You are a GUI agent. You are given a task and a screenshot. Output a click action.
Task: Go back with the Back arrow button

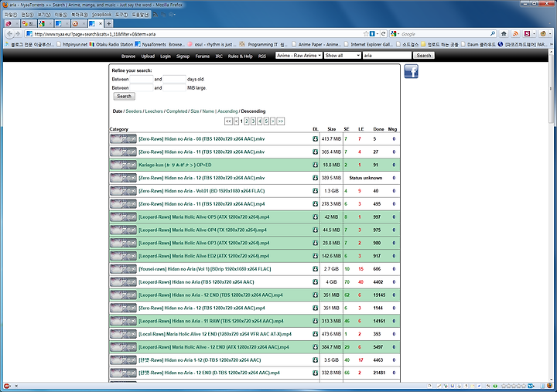10,34
